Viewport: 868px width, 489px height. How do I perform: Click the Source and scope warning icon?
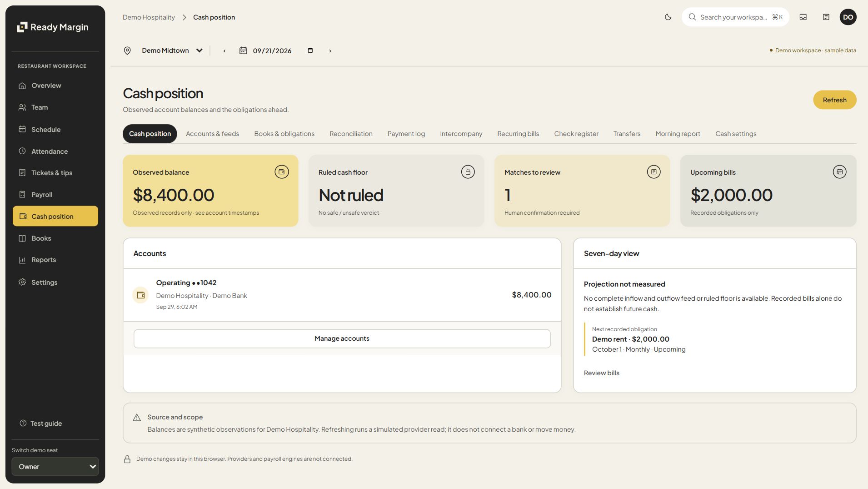[137, 417]
